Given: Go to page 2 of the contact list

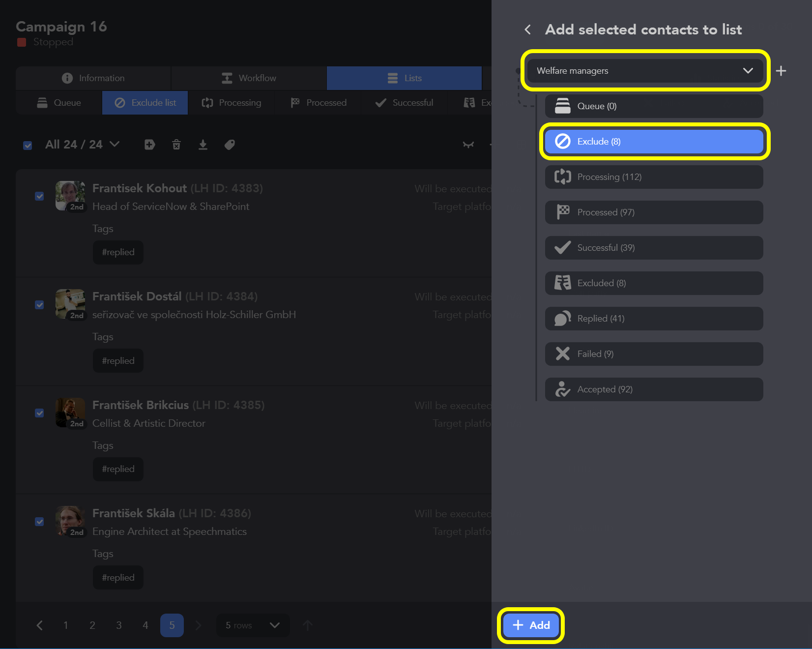Looking at the screenshot, I should point(92,625).
